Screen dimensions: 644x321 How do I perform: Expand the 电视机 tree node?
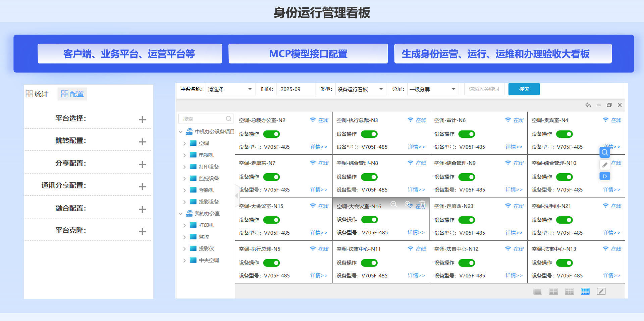184,155
